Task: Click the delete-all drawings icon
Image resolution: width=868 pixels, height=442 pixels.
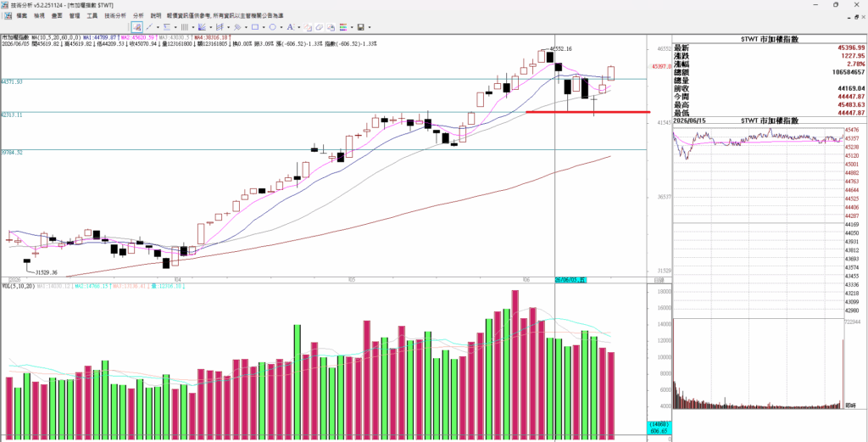Action: point(331,27)
